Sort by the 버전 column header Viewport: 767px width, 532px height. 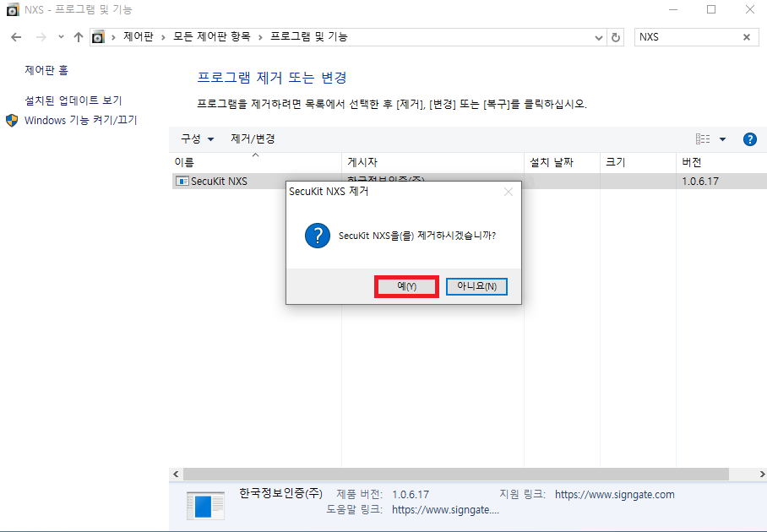[721, 162]
